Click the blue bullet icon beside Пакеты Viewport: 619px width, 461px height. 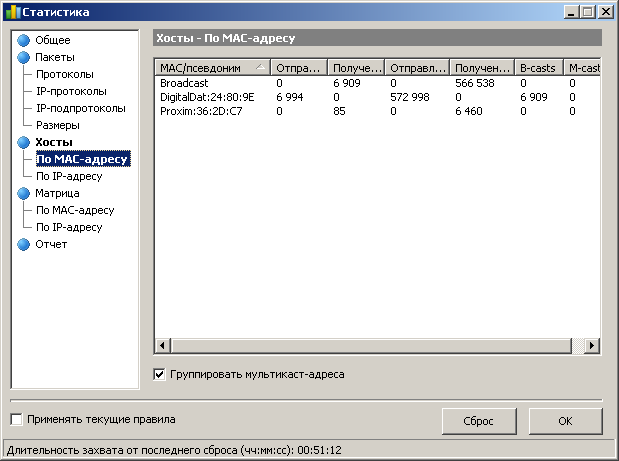point(24,57)
